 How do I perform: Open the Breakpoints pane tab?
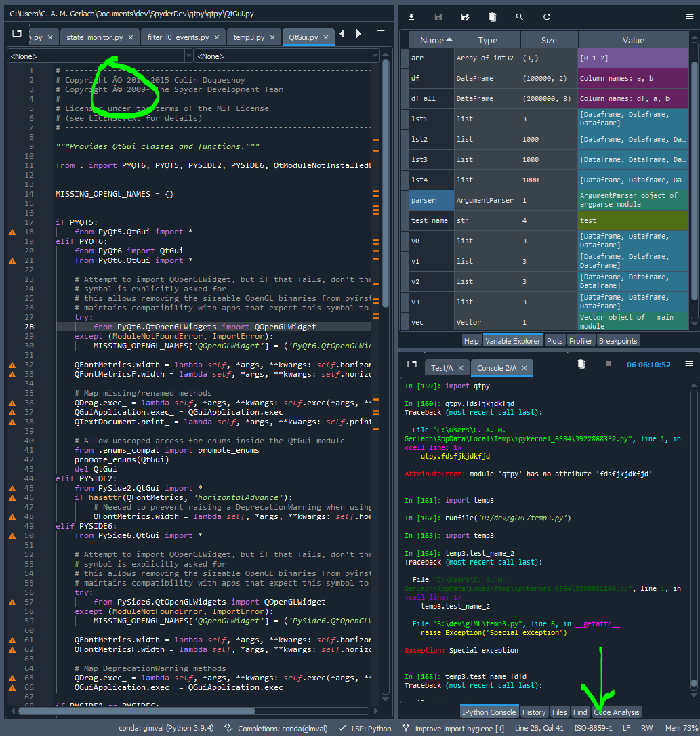point(618,341)
